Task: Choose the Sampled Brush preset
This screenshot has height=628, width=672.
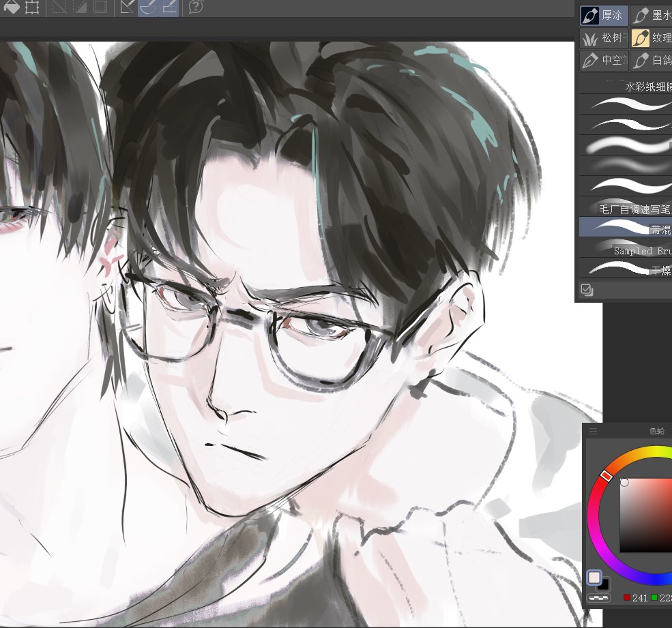Action: pyautogui.click(x=626, y=248)
